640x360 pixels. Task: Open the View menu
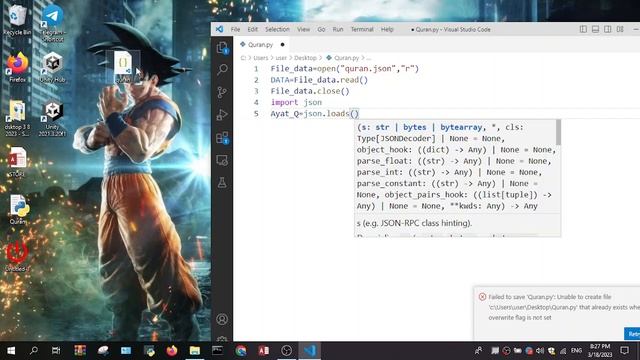(x=303, y=29)
